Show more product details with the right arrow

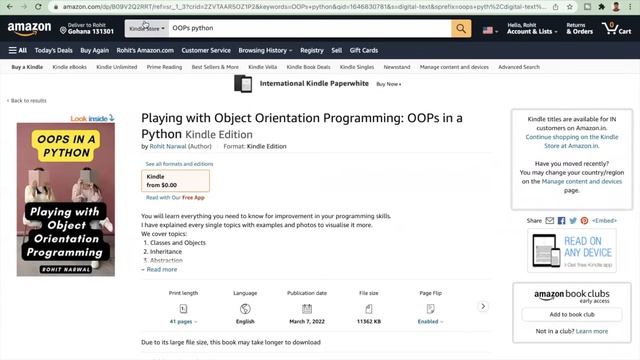483,306
